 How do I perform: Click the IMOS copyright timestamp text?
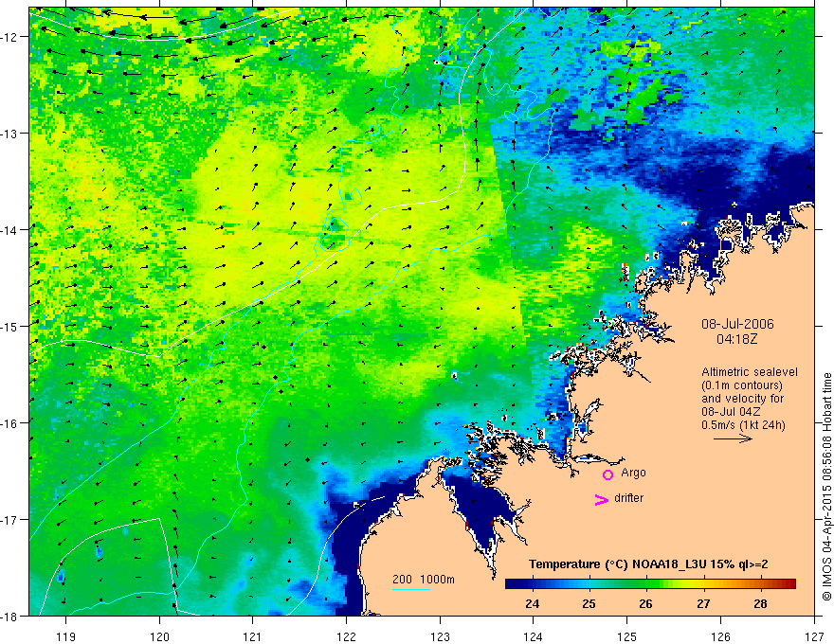(x=826, y=487)
